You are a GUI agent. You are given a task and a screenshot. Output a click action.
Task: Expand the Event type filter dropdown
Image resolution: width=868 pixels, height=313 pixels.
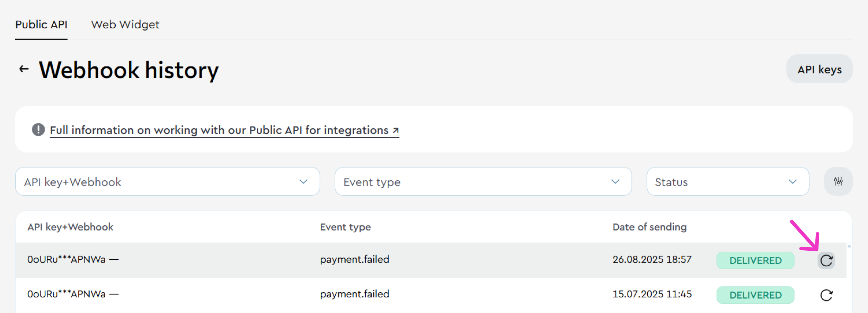click(x=483, y=181)
